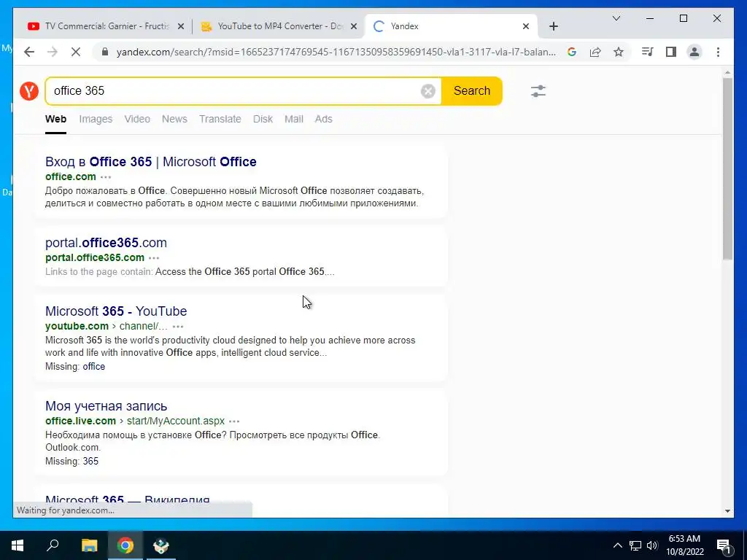Open the Translate tab
The image size is (747, 560).
[x=220, y=119]
